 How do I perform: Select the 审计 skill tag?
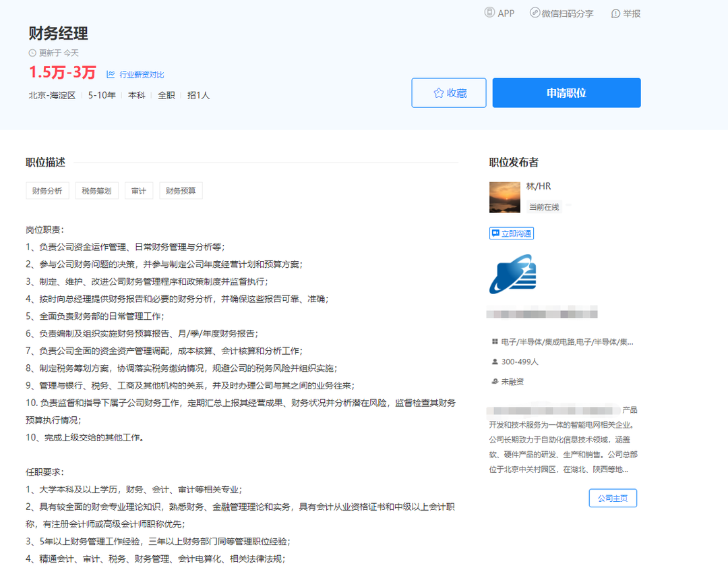[x=139, y=191]
